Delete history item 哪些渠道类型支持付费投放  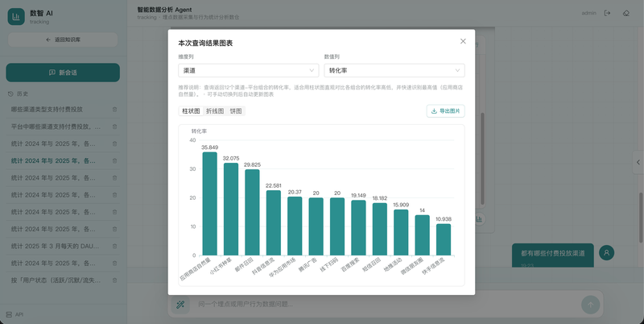pos(114,110)
